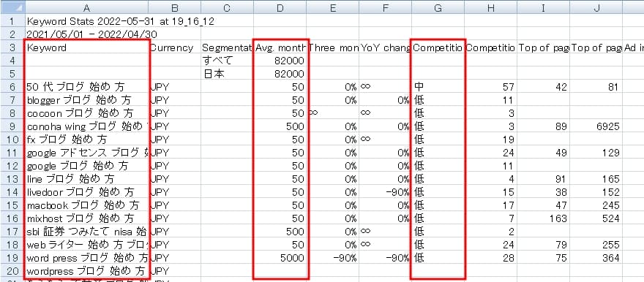Click the 中 competition cell
The image size is (644, 282).
point(438,87)
